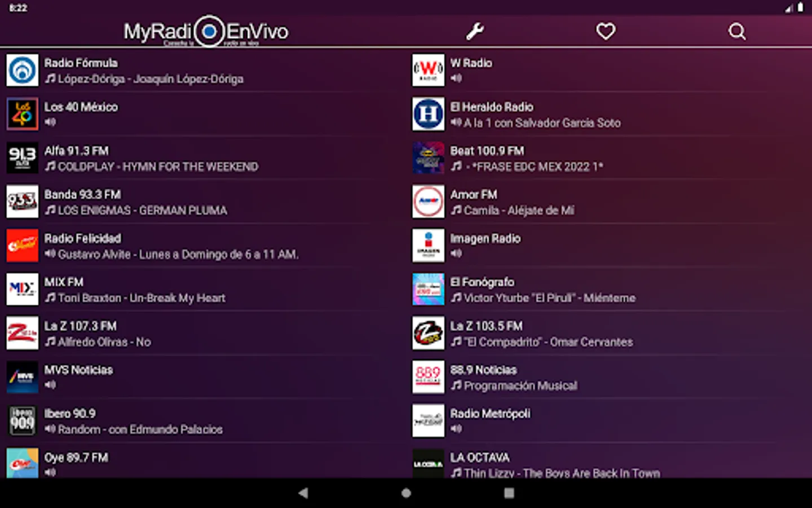This screenshot has height=508, width=812.
Task: Tap the Oye 89.7 FM logo
Action: click(23, 463)
